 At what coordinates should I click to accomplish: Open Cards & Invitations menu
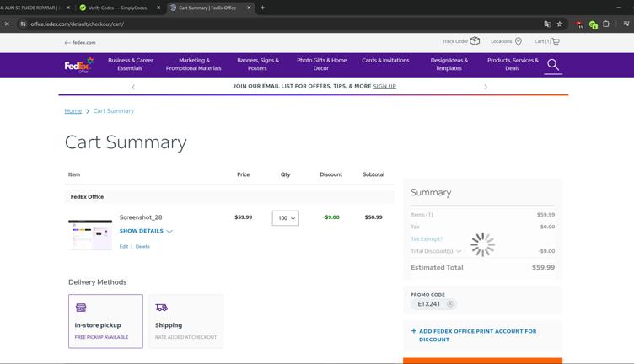click(x=385, y=60)
